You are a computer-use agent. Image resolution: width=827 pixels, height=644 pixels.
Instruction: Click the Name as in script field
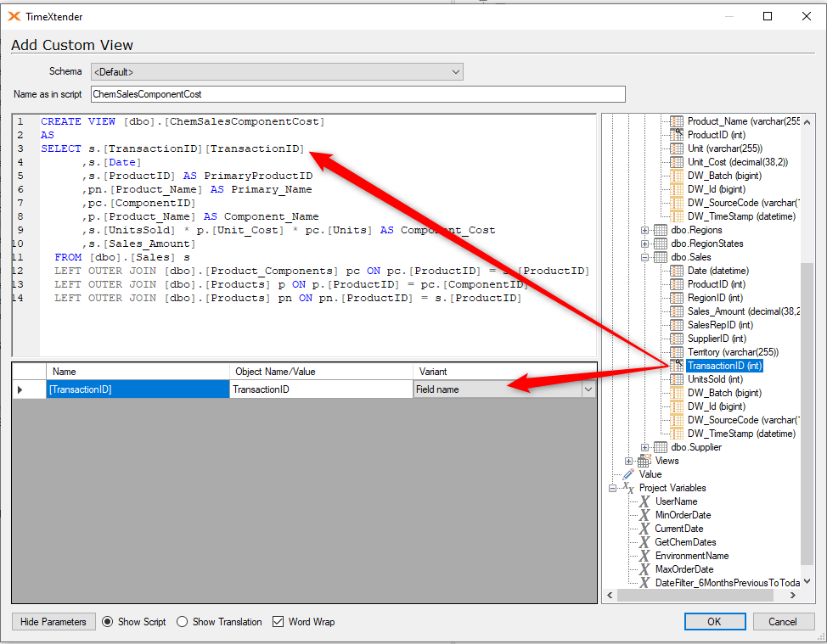point(358,94)
